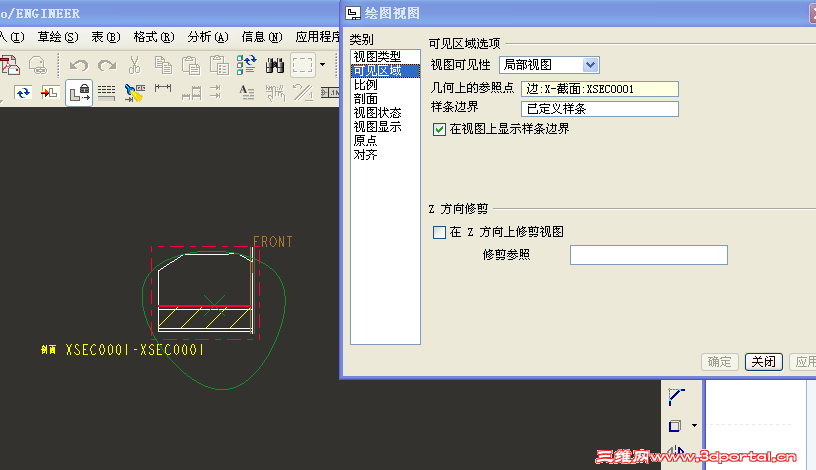Click the grayed diagonal hatch lines icon

click(302, 93)
